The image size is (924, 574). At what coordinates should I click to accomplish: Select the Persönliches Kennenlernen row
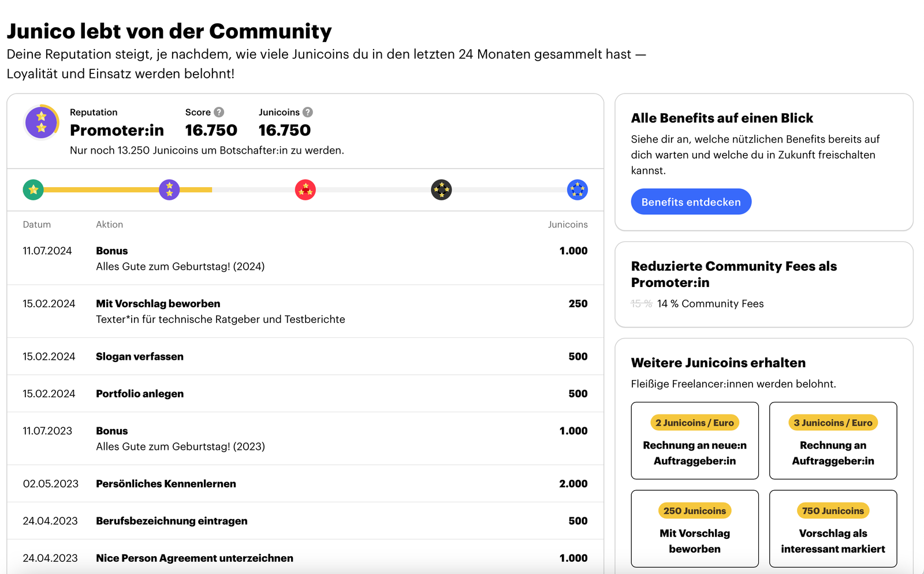point(305,484)
